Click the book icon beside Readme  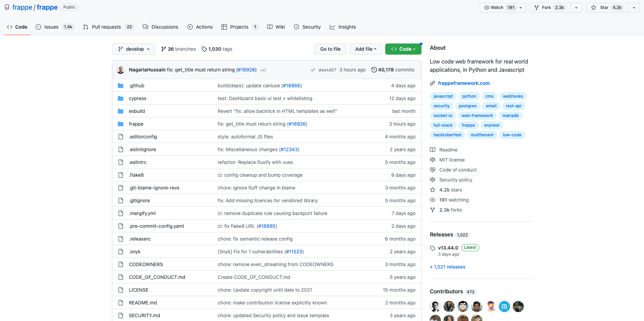(x=433, y=150)
